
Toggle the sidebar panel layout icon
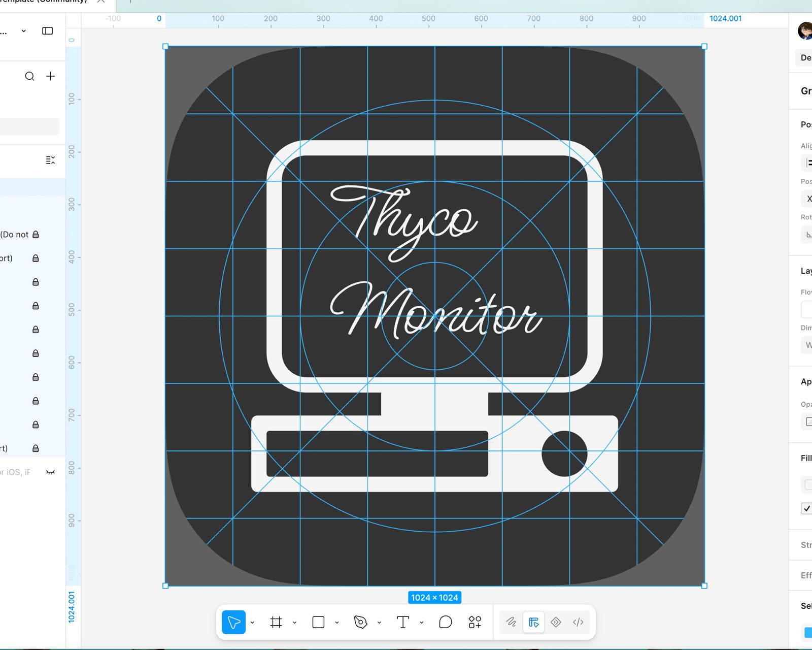(47, 31)
